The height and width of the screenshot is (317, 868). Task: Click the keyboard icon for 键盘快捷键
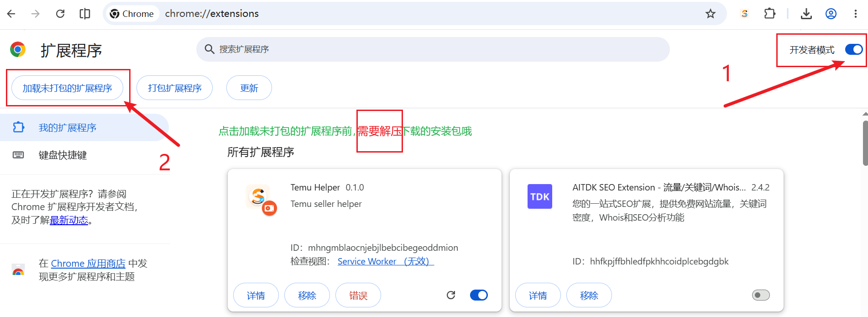(x=18, y=155)
